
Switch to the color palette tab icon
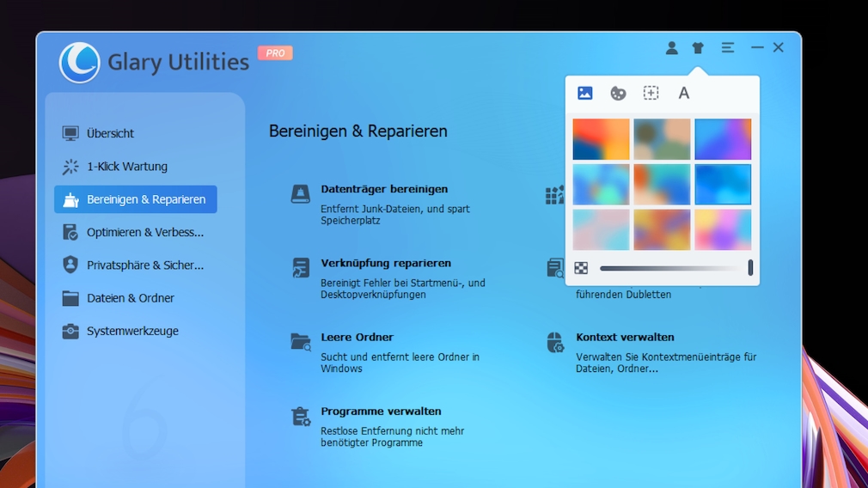pyautogui.click(x=618, y=93)
